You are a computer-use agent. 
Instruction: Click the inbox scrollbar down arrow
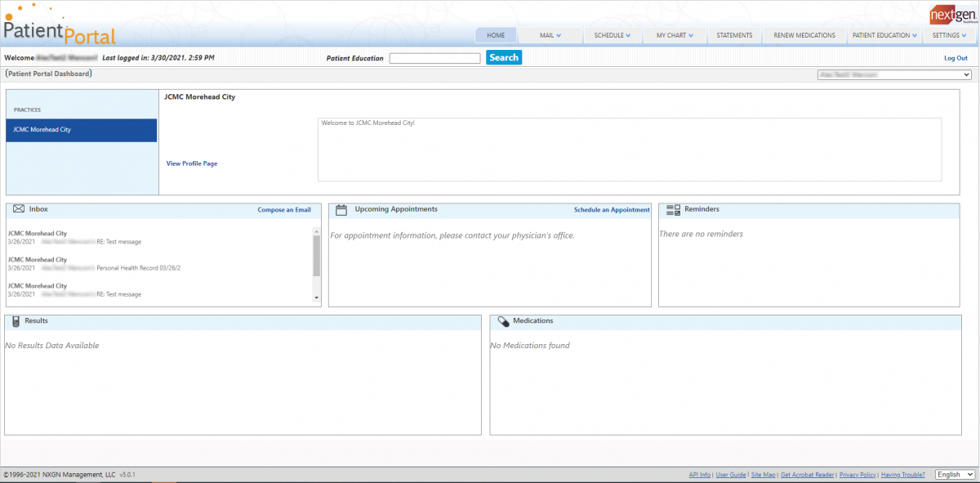click(x=317, y=298)
